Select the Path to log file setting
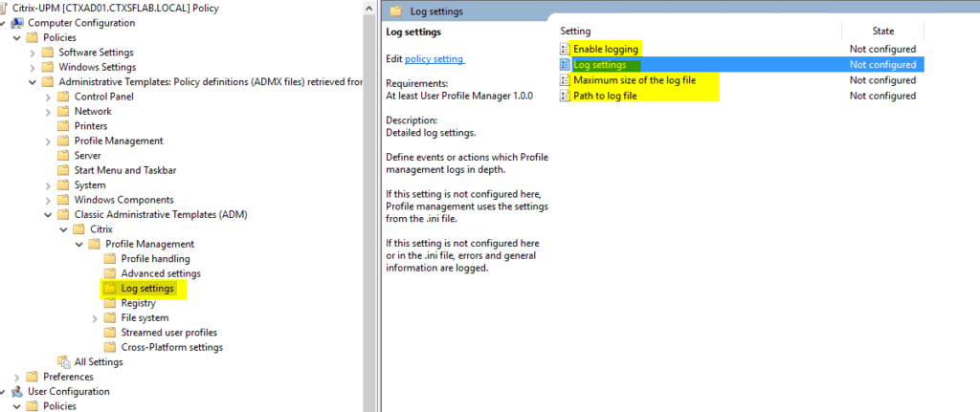Viewport: 980px width, 412px height. point(605,96)
